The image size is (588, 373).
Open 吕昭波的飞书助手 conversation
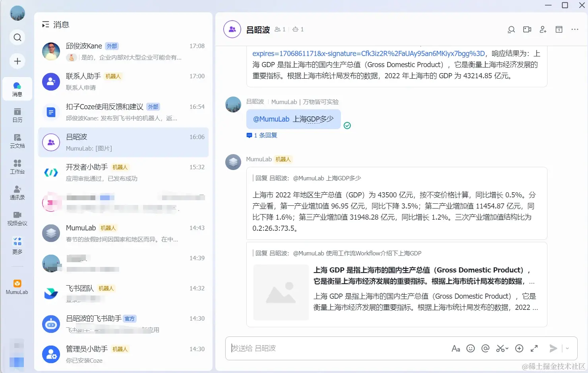(x=123, y=324)
